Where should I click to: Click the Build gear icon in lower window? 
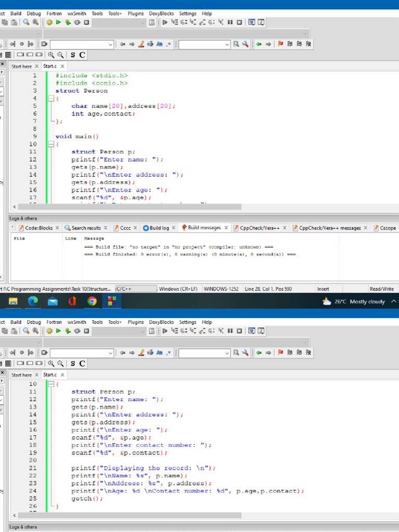click(49, 331)
